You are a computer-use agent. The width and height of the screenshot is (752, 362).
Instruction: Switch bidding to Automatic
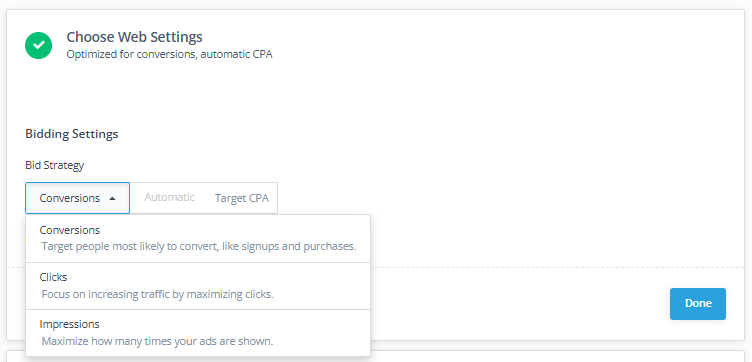click(169, 198)
